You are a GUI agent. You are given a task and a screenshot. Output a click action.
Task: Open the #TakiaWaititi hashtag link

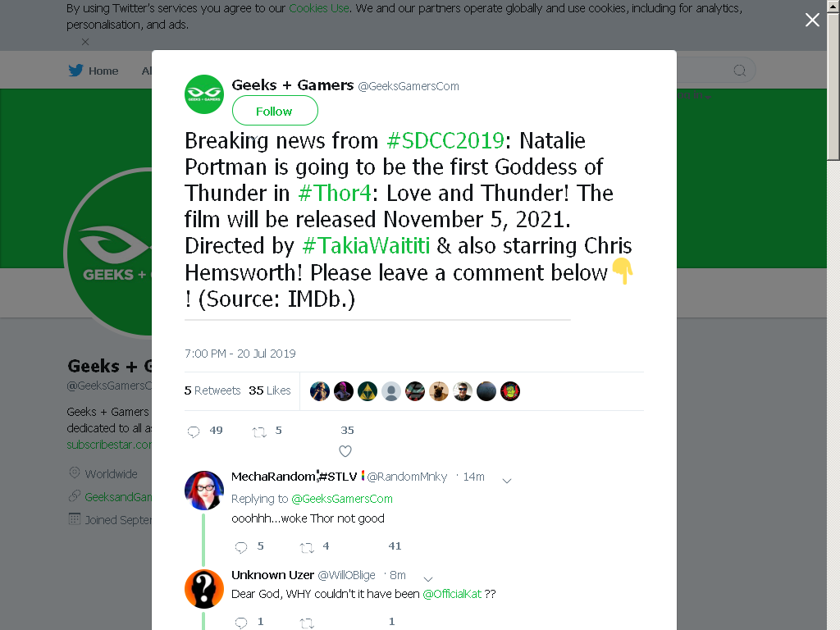(x=366, y=245)
